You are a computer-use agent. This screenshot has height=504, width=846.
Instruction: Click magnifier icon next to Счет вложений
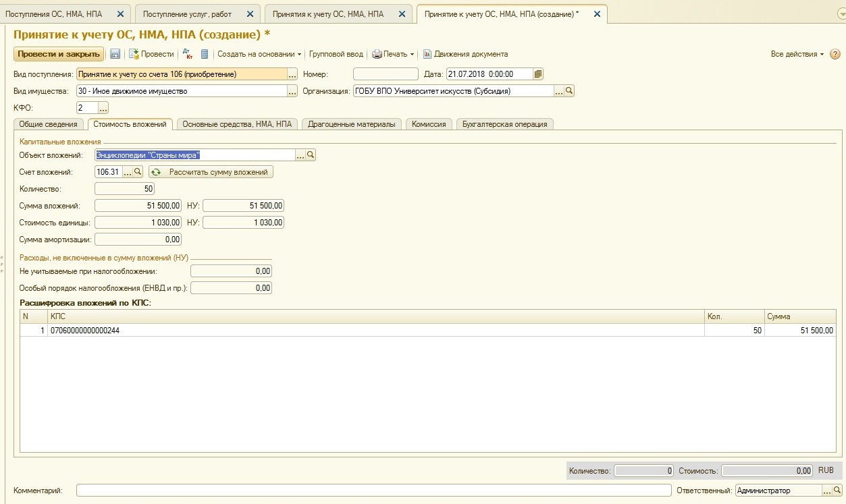[138, 172]
